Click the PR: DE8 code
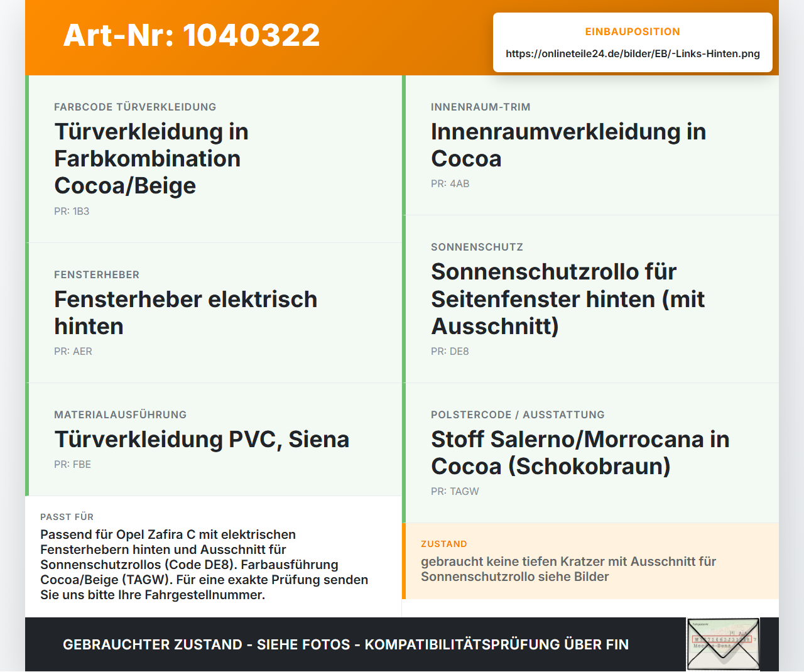804x672 pixels. (450, 352)
